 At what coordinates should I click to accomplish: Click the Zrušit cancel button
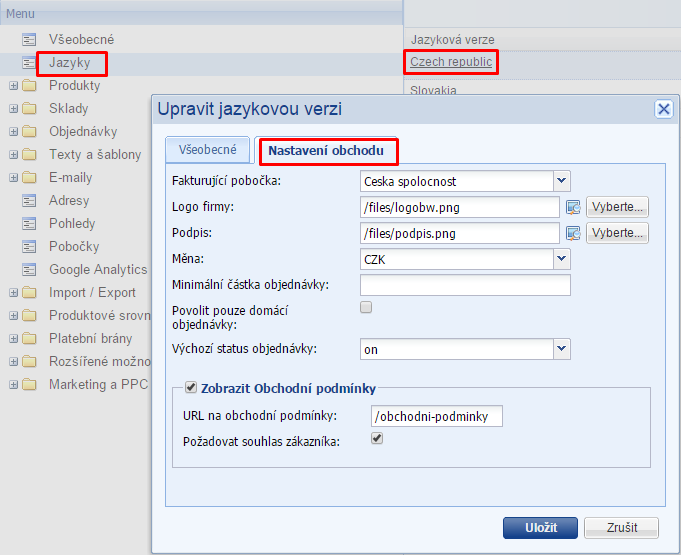[x=621, y=528]
